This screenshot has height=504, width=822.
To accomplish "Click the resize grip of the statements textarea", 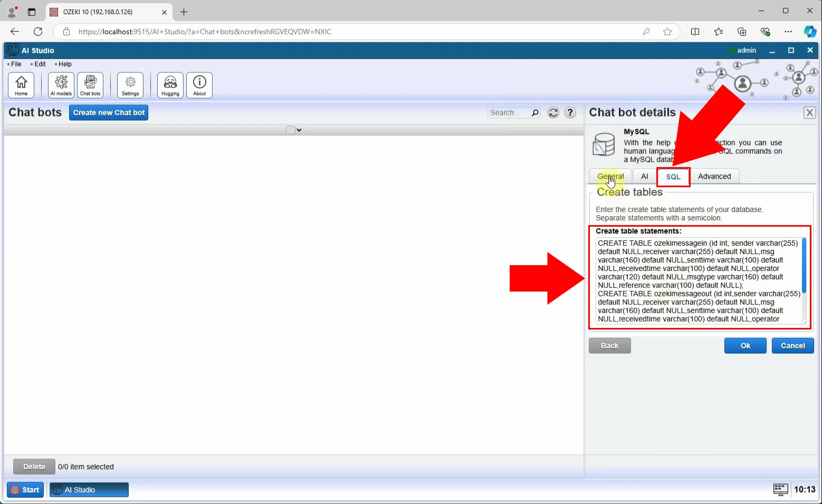I will click(804, 322).
